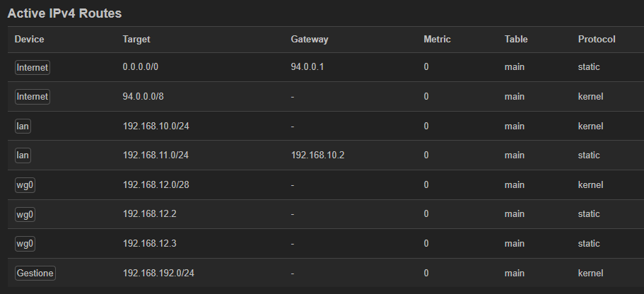Click the gateway address 192.168.10.2
Image resolution: width=644 pixels, height=294 pixels.
click(x=317, y=155)
